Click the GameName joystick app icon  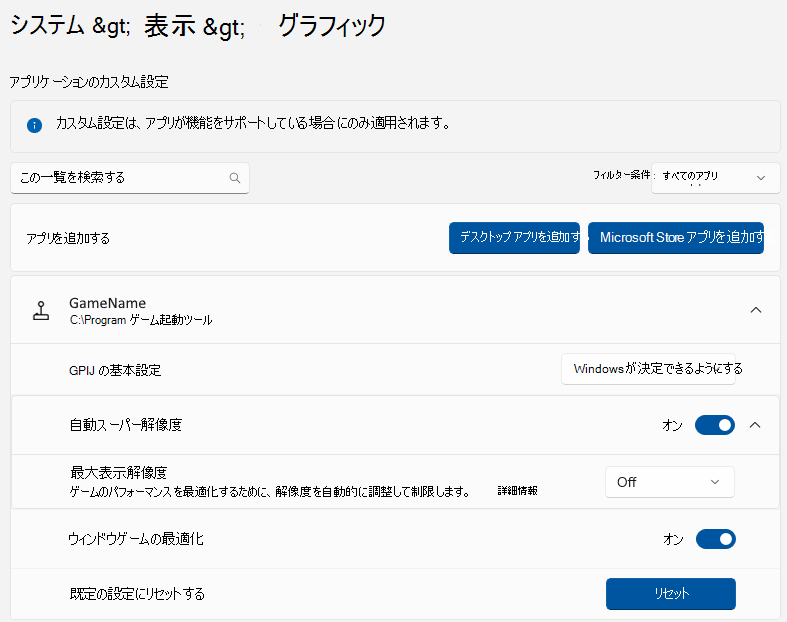click(41, 311)
